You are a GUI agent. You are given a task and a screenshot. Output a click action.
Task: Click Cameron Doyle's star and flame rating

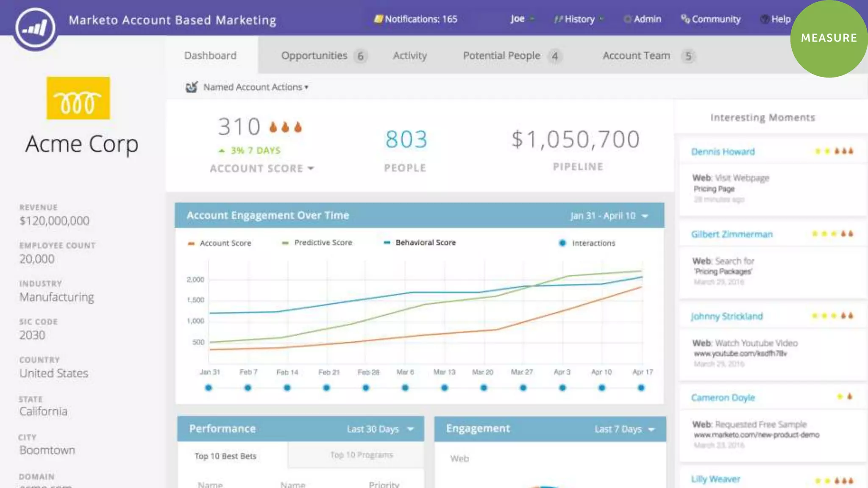pos(845,396)
